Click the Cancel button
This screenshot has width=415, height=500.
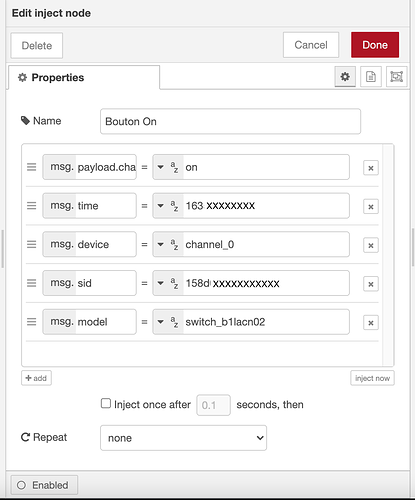311,45
